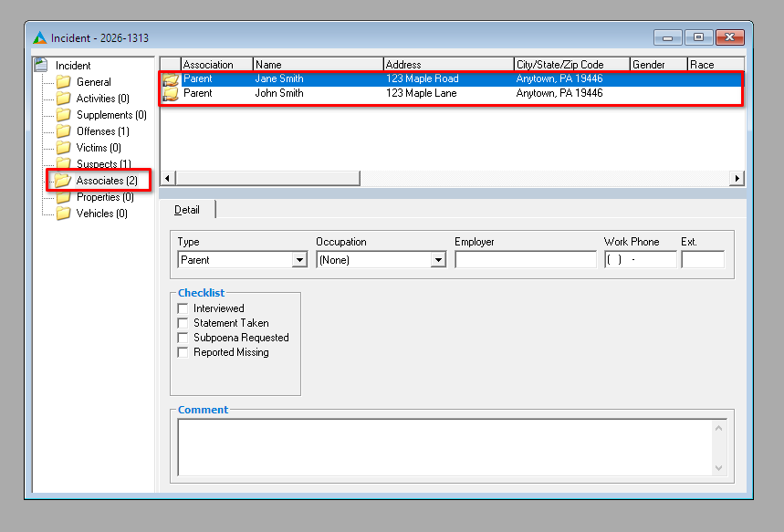
Task: Click the list's left scroll arrow
Action: pyautogui.click(x=168, y=179)
